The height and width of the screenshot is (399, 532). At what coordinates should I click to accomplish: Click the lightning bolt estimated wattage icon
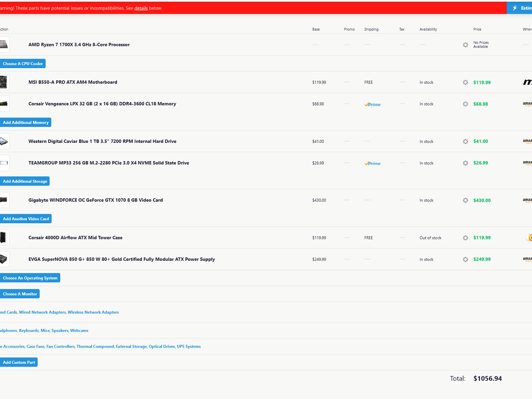coord(515,8)
